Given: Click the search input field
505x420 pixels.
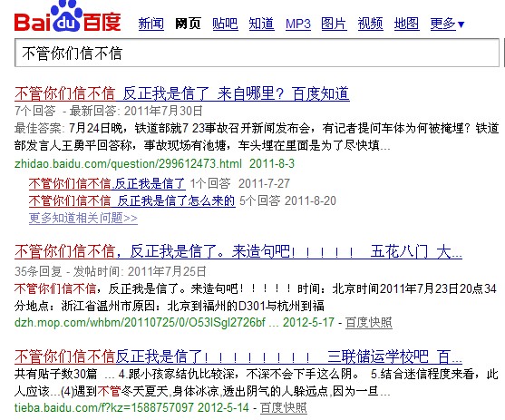Looking at the screenshot, I should coord(257,53).
